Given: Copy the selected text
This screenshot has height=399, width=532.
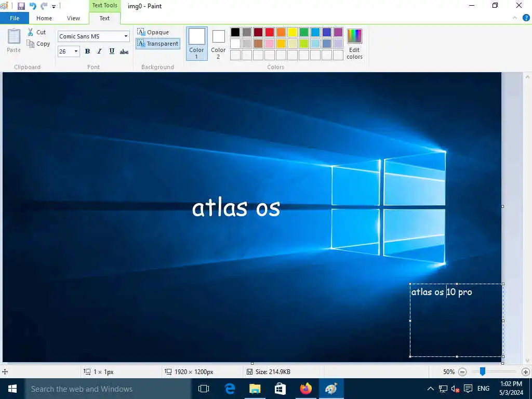Looking at the screenshot, I should coord(38,44).
